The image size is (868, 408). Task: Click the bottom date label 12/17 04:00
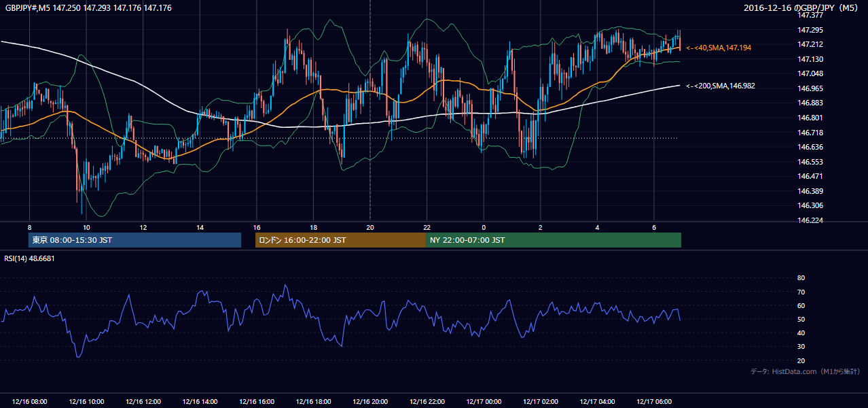click(597, 402)
